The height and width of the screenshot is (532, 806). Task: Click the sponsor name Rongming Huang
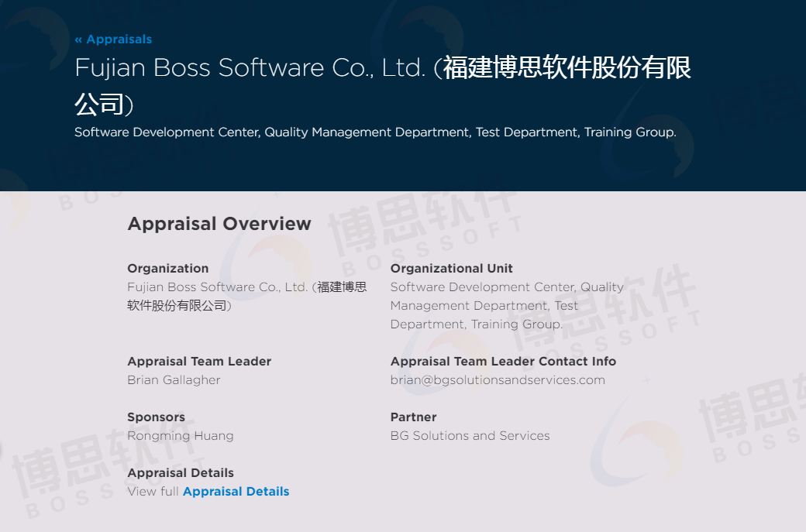pos(181,436)
